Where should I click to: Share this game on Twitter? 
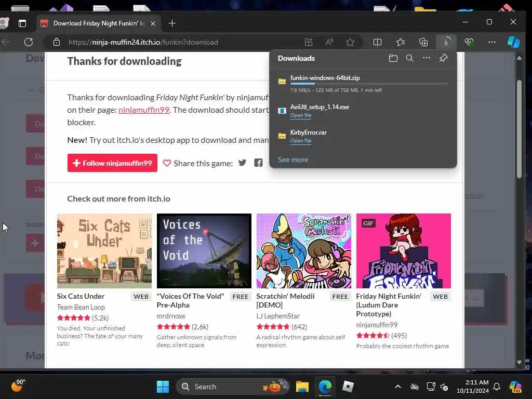pyautogui.click(x=242, y=163)
